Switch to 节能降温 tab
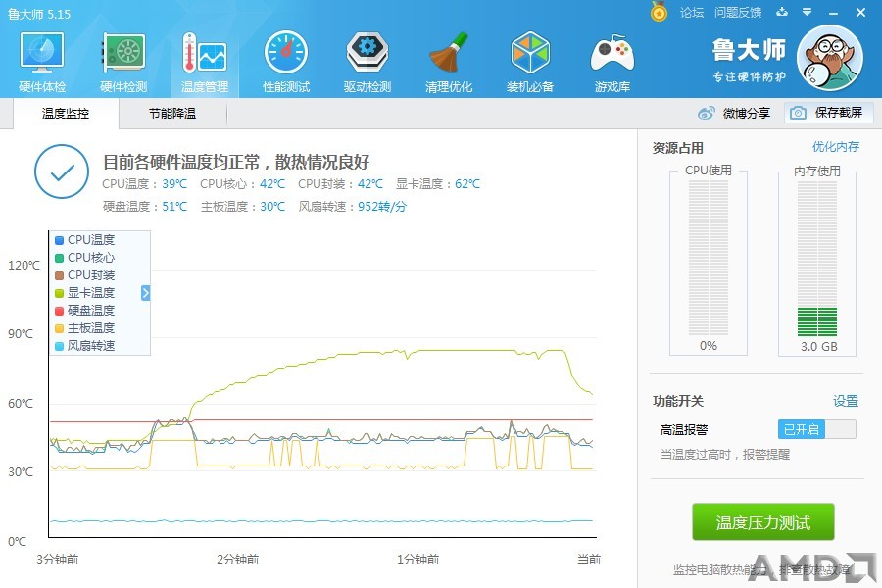This screenshot has width=882, height=588. click(172, 113)
